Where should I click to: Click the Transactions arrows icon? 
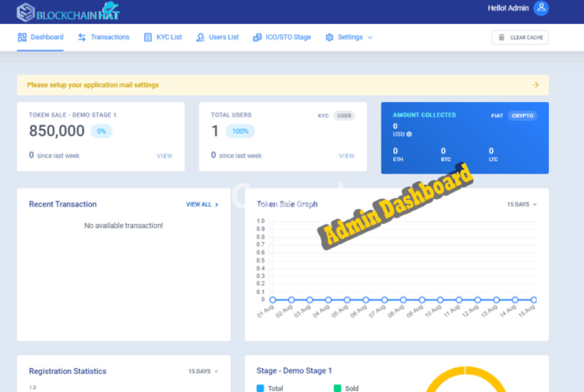click(x=82, y=37)
